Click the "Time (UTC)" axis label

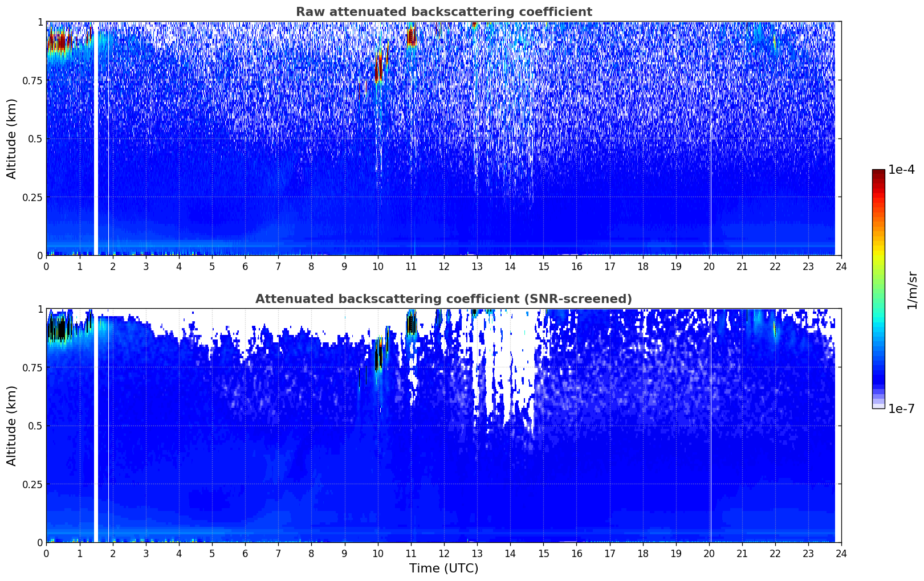443,568
